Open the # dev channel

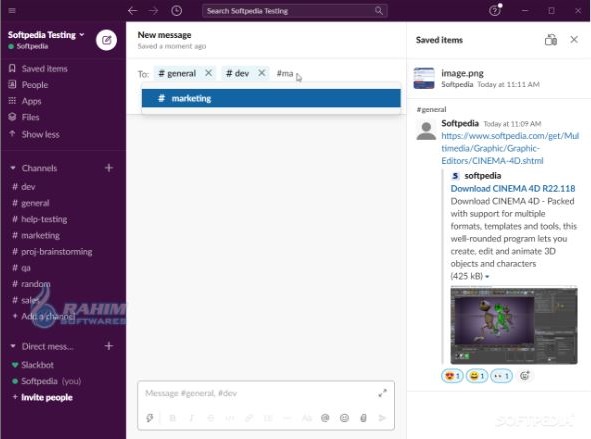pos(28,187)
